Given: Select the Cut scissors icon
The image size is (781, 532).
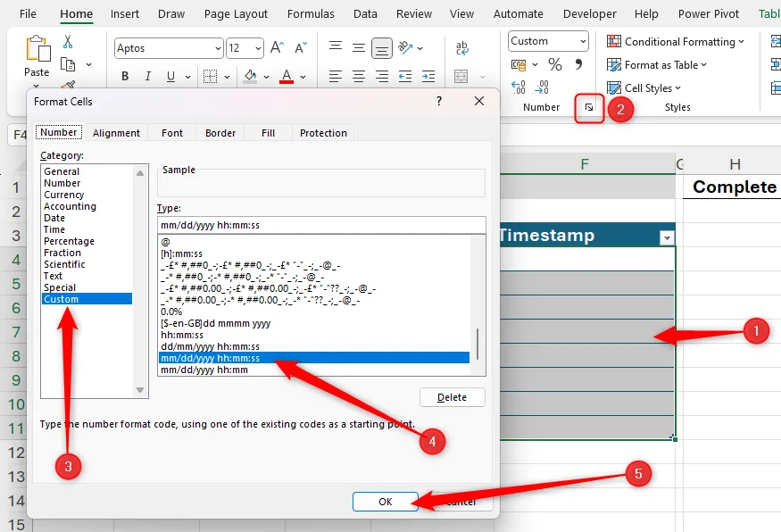Looking at the screenshot, I should pos(67,42).
